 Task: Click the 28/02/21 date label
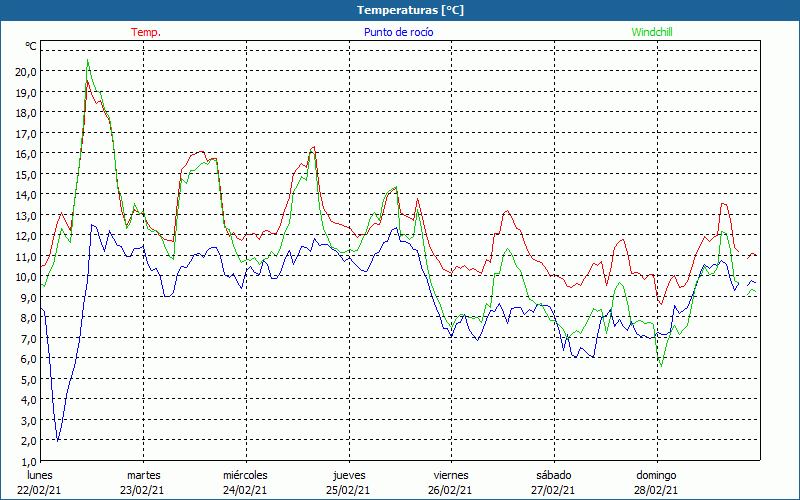(x=656, y=490)
